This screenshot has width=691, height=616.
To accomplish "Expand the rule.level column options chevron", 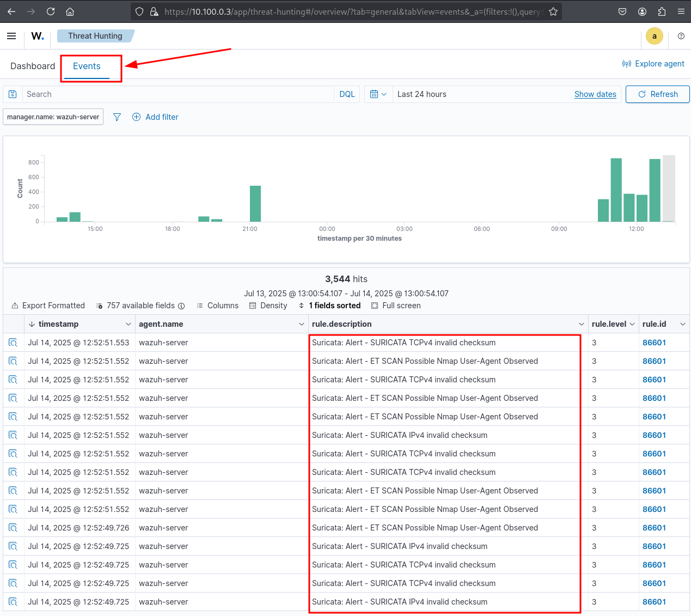I will (632, 324).
